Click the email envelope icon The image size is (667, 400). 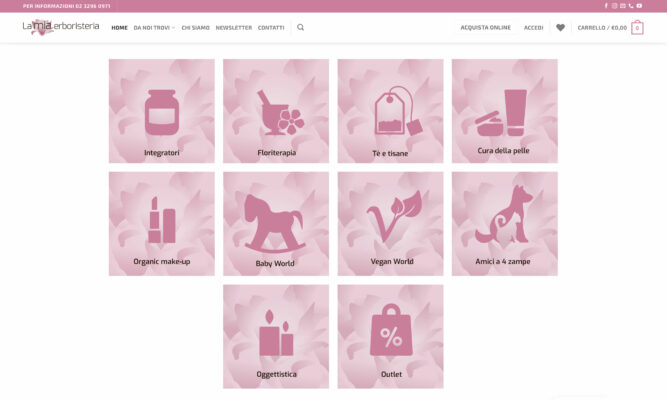pyautogui.click(x=622, y=6)
